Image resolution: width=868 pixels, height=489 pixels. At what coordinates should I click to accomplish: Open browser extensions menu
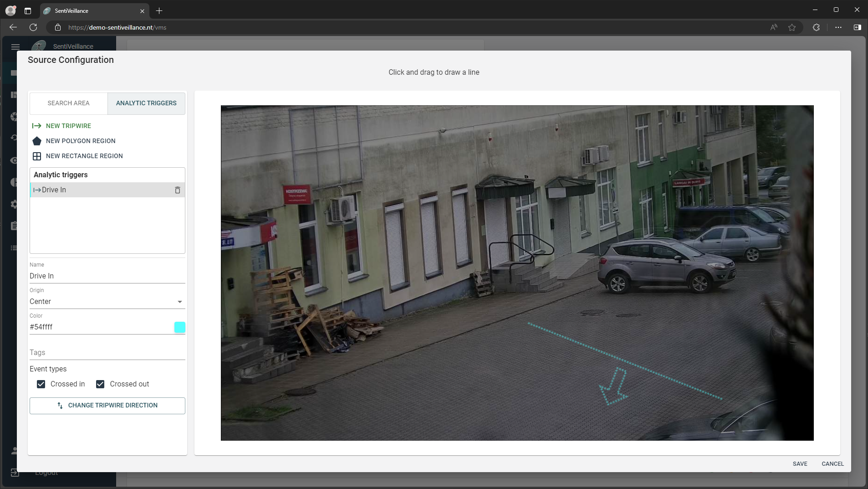coord(816,27)
